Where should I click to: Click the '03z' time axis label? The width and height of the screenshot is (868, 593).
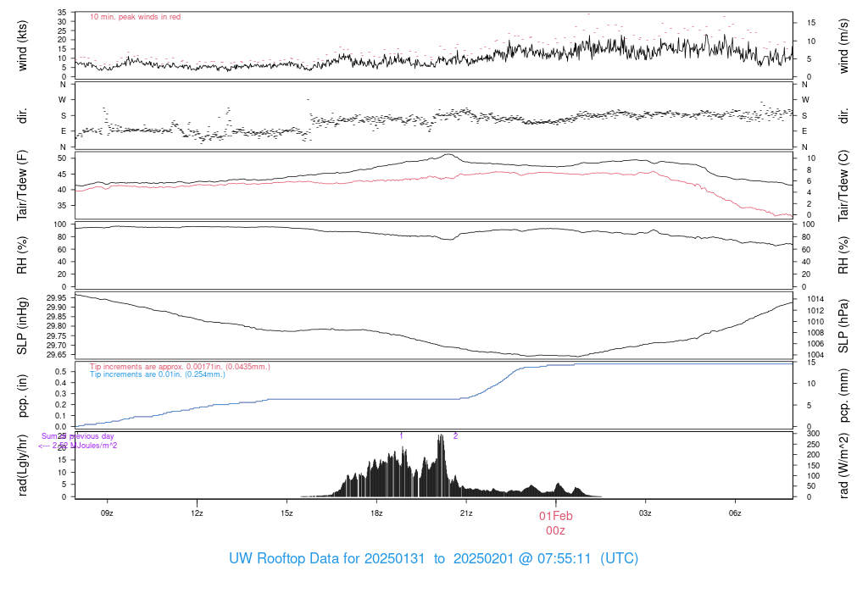coord(645,513)
